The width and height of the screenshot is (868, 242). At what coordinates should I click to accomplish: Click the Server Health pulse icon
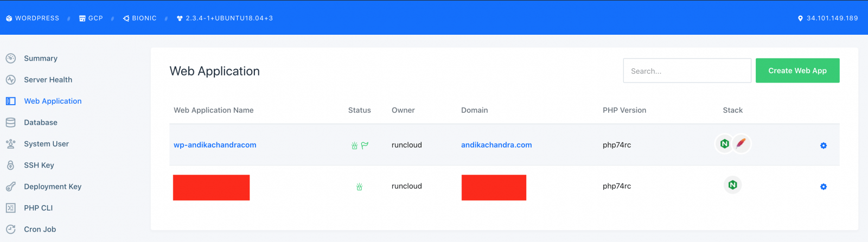10,80
